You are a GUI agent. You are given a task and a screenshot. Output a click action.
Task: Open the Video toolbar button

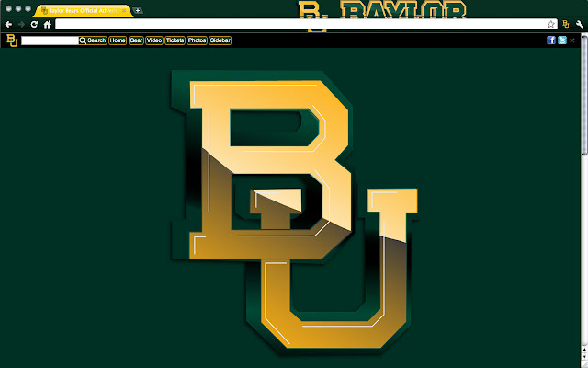(154, 40)
